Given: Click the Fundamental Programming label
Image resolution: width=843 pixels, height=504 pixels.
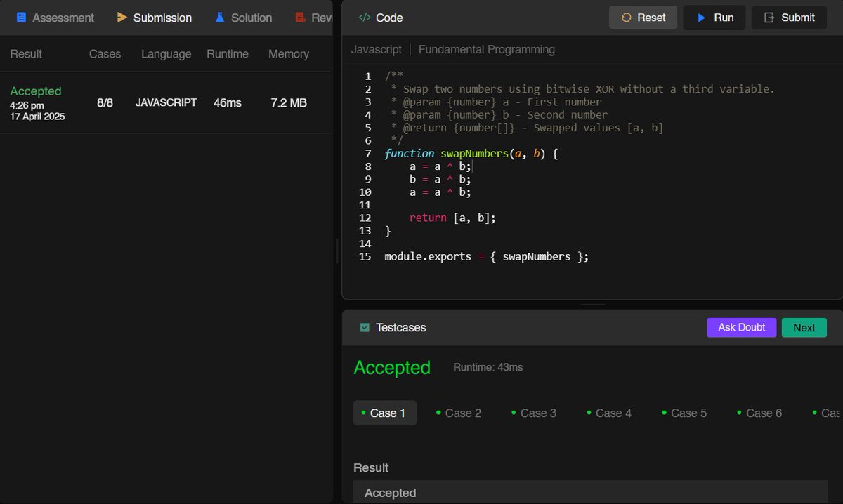Looking at the screenshot, I should pyautogui.click(x=487, y=49).
